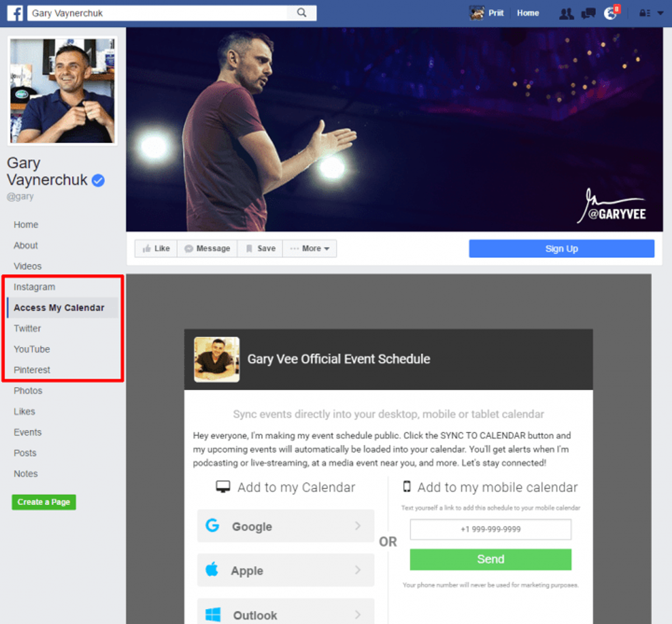Viewport: 672px width, 624px height.
Task: Click the Priit name link
Action: pos(496,13)
